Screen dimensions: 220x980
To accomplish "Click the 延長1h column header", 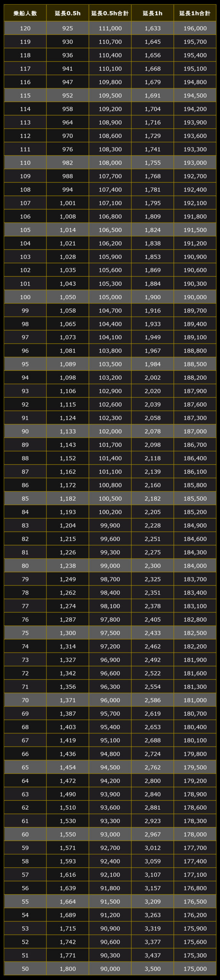I will [x=153, y=13].
